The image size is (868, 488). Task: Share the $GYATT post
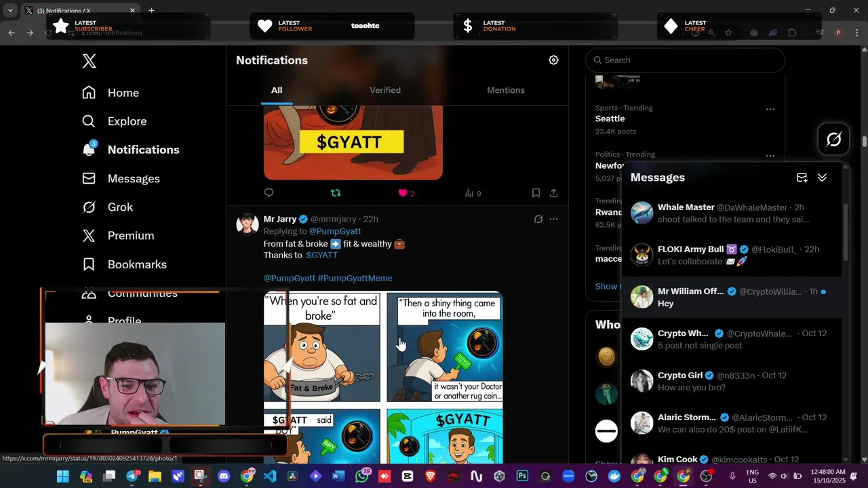pos(553,193)
